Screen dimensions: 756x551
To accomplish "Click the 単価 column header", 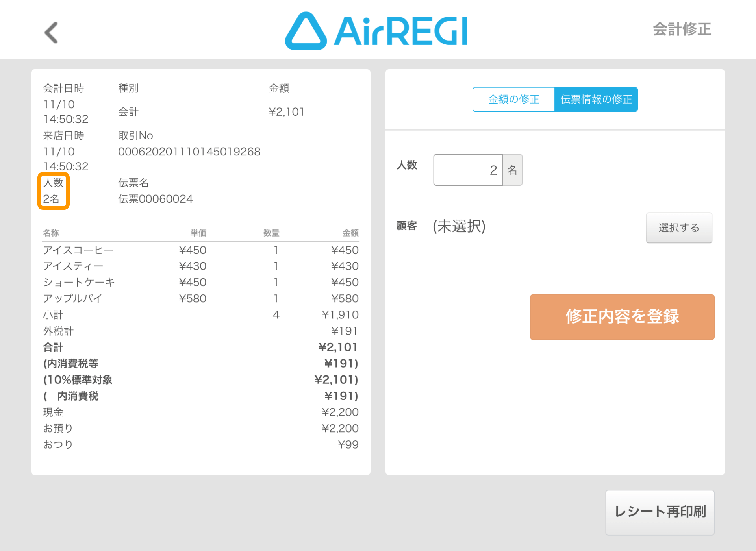I will [x=198, y=233].
